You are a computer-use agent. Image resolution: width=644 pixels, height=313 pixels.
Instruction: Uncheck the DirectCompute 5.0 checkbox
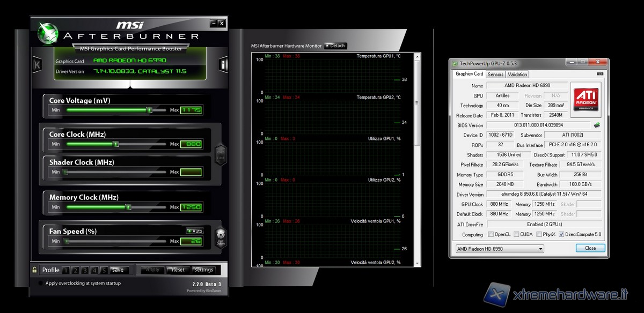point(561,234)
